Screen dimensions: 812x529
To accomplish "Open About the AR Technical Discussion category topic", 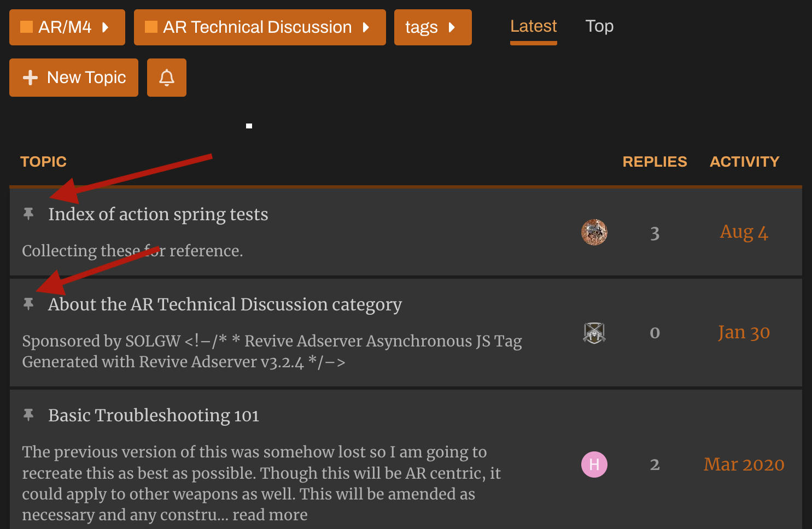I will point(225,304).
